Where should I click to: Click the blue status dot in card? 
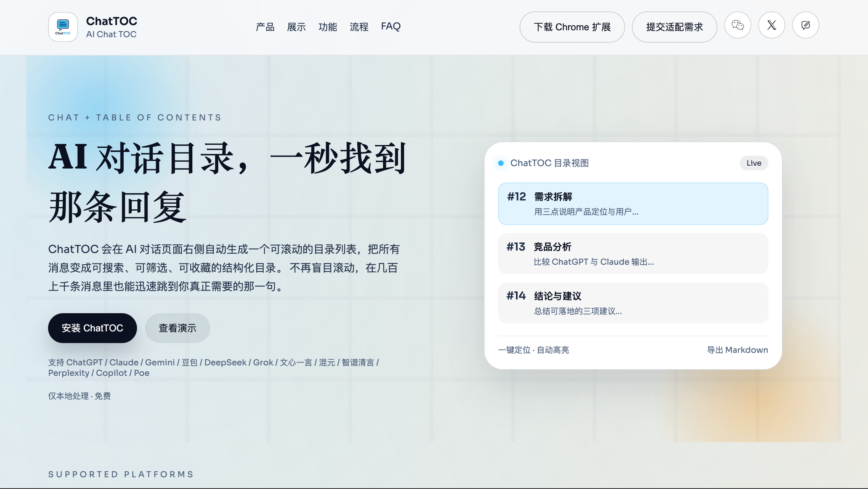point(501,163)
